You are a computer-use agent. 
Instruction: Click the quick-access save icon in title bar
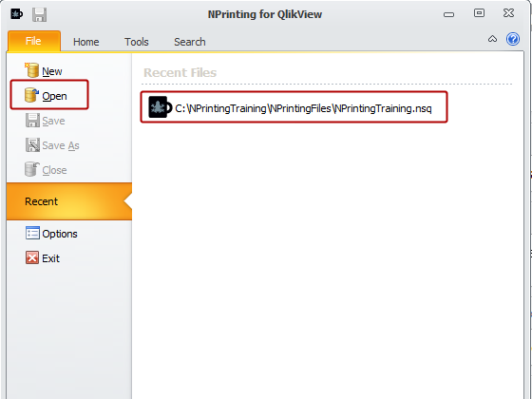click(x=39, y=15)
